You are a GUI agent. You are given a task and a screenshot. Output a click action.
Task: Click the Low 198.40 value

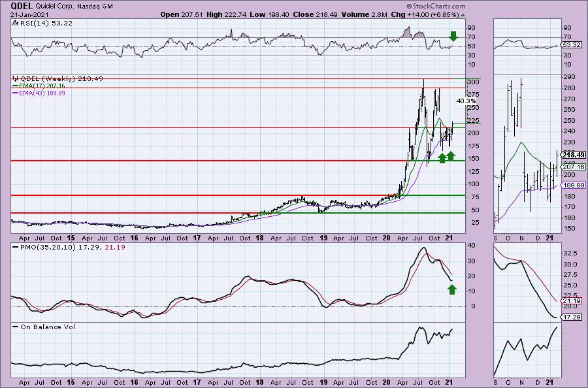coord(270,14)
